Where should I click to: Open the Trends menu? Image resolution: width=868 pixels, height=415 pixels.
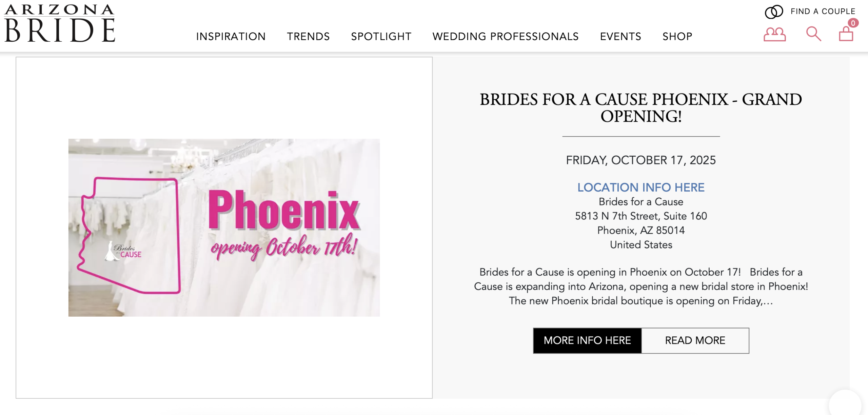click(308, 36)
